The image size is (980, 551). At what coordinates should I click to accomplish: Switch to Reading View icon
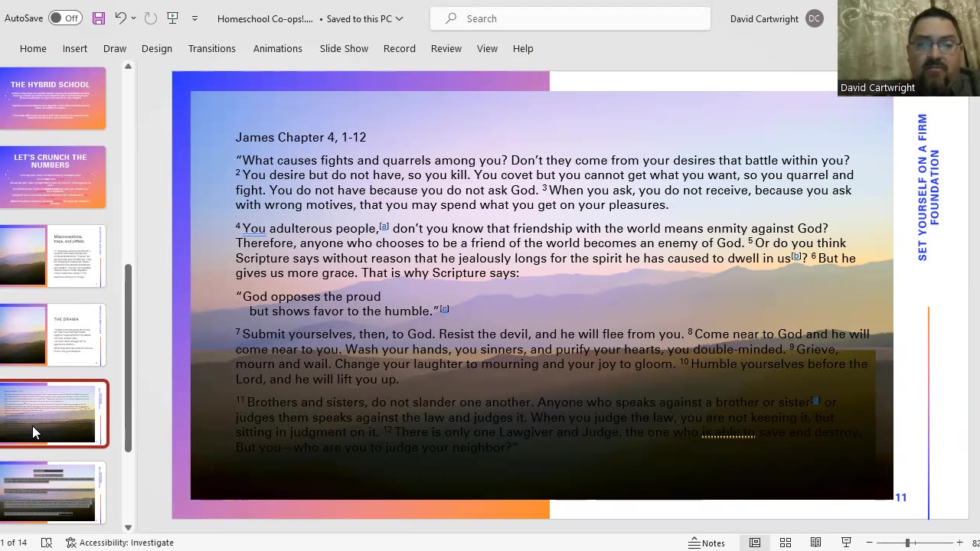pyautogui.click(x=816, y=543)
